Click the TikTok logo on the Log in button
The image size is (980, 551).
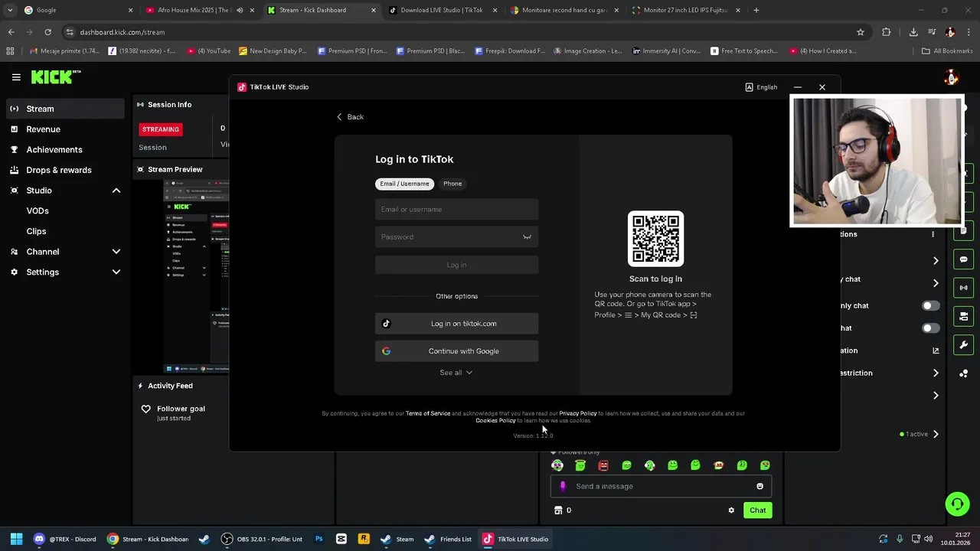pos(386,324)
